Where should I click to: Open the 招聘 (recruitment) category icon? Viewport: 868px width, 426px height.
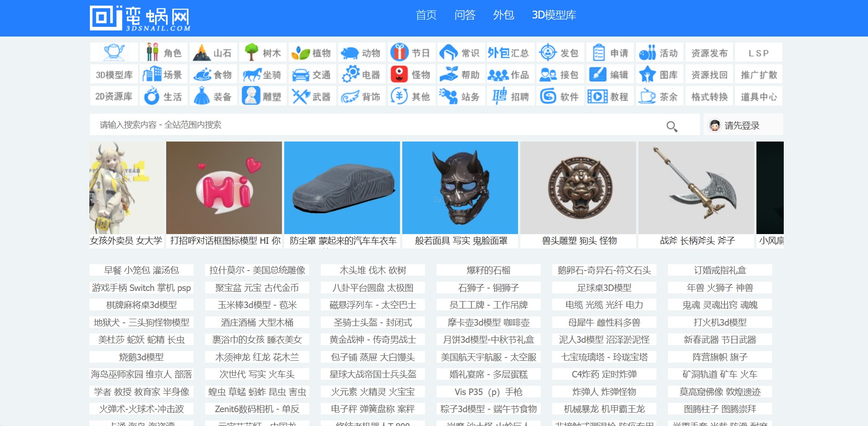click(510, 96)
